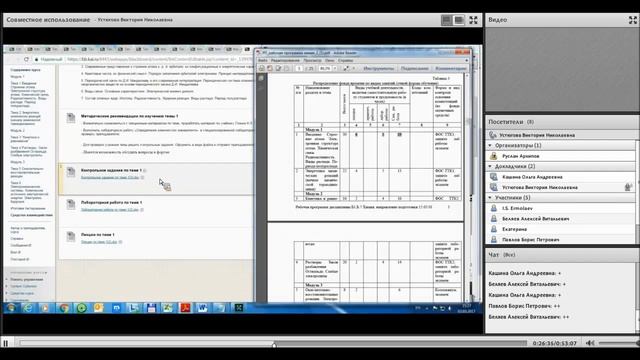This screenshot has width=640, height=360.
Task: Click fit-page icon in Adobe Reader toolbar
Action: pos(346,68)
